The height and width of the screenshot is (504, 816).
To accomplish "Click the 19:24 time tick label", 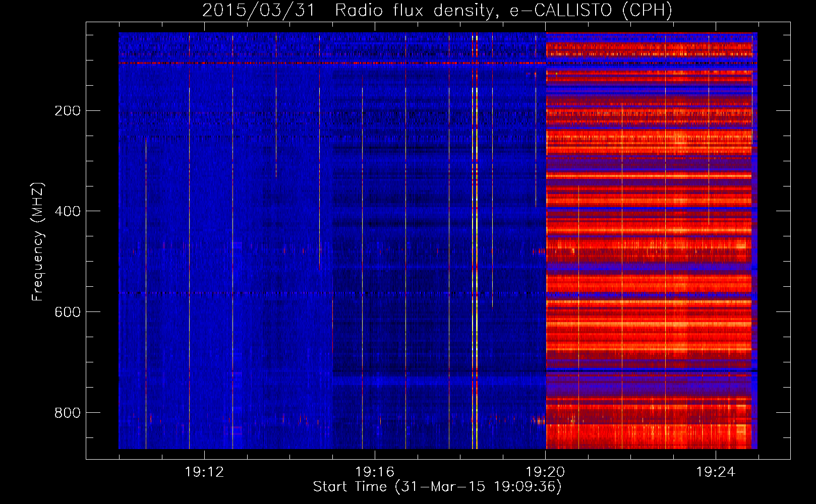I will click(716, 472).
